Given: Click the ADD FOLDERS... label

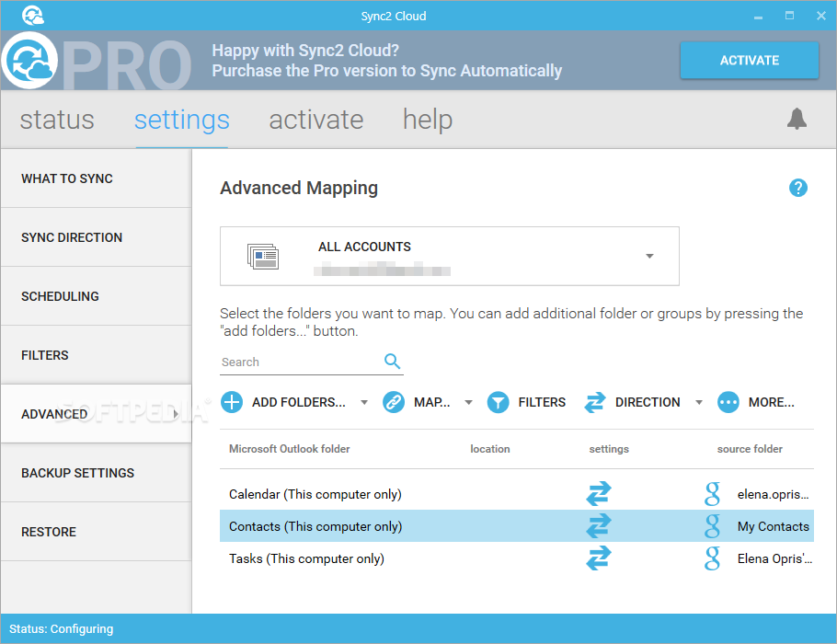Looking at the screenshot, I should [x=299, y=402].
